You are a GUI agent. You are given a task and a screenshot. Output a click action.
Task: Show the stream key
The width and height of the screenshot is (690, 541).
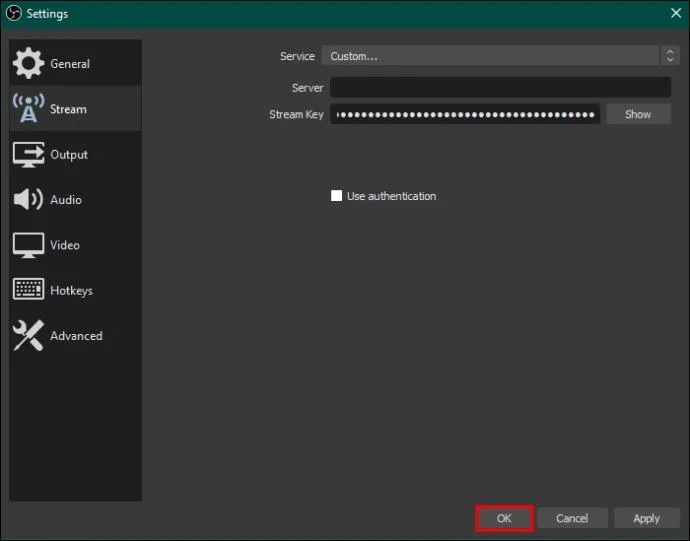point(638,114)
